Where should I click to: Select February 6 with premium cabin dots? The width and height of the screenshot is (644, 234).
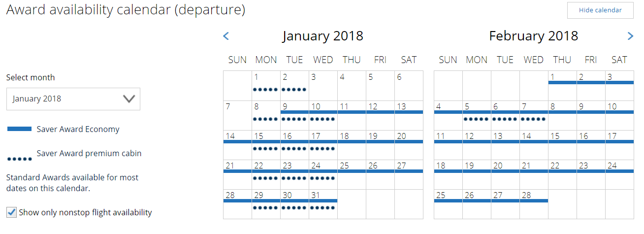505,115
